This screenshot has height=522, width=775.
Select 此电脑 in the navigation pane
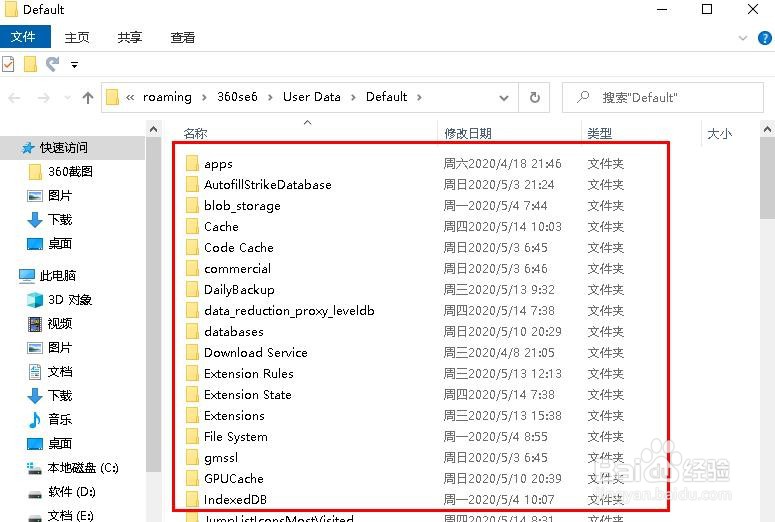[x=58, y=275]
